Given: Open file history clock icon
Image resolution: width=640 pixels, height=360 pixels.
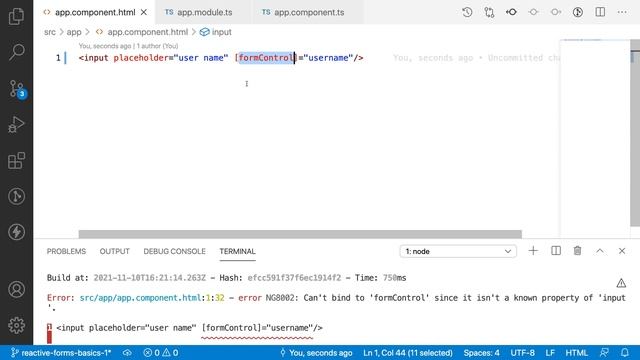Looking at the screenshot, I should [467, 12].
